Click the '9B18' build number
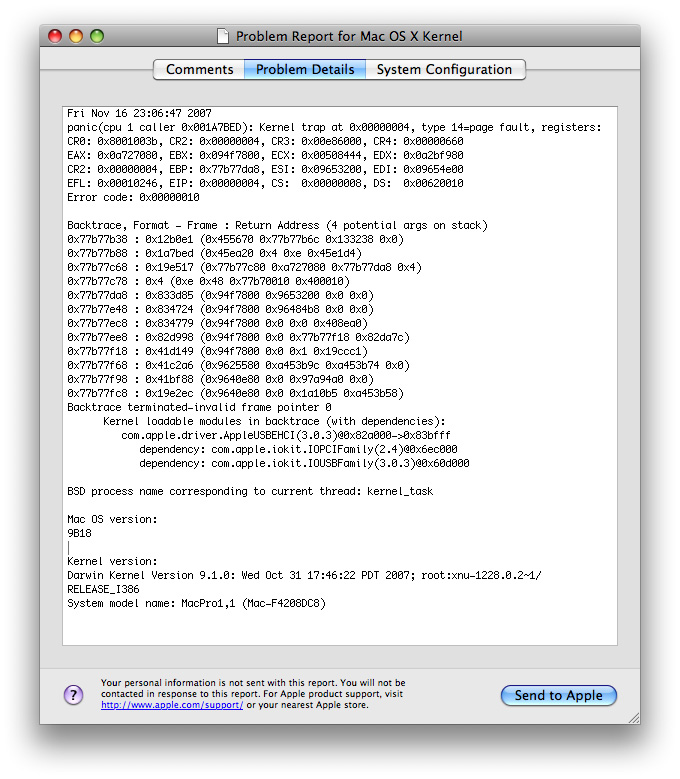680x779 pixels. pyautogui.click(x=79, y=533)
